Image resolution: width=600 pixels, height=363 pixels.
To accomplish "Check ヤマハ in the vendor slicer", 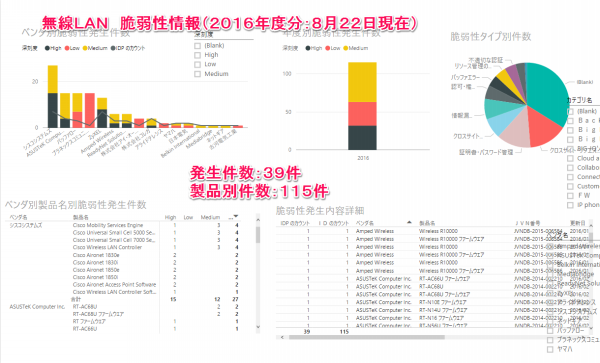I will tap(550, 349).
